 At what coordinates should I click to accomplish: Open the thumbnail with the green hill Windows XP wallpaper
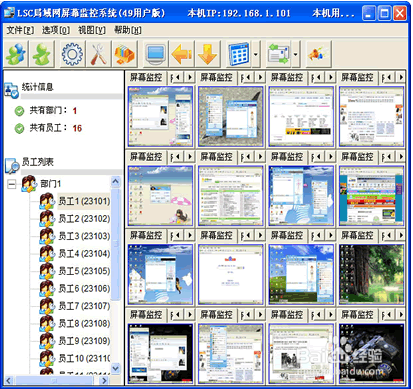[301, 274]
